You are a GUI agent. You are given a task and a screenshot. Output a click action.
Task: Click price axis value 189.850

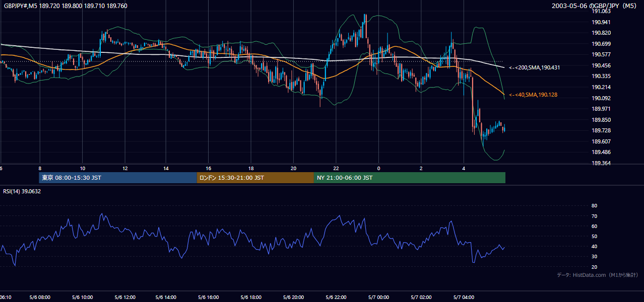[x=601, y=120]
